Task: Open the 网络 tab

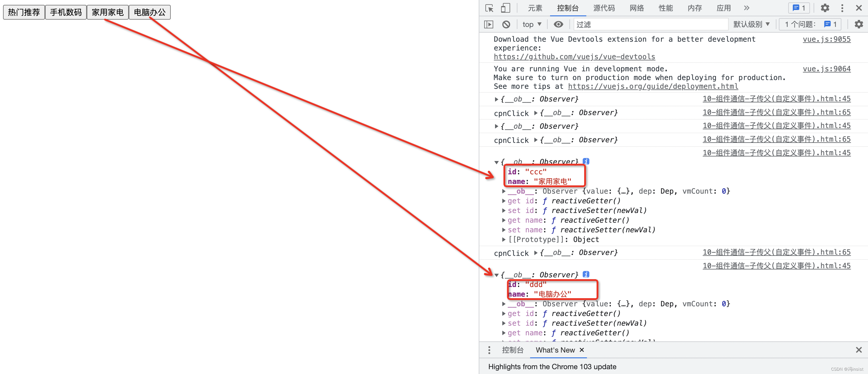Action: pyautogui.click(x=637, y=8)
